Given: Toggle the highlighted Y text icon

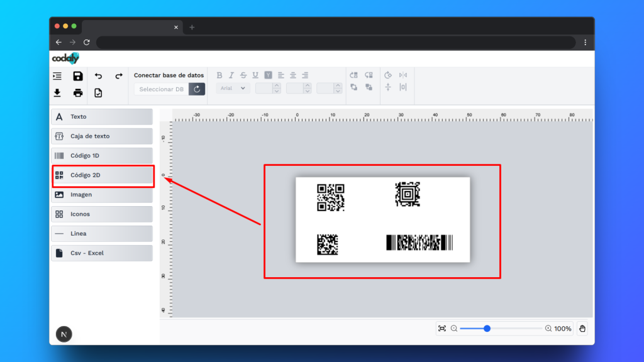Looking at the screenshot, I should 268,75.
